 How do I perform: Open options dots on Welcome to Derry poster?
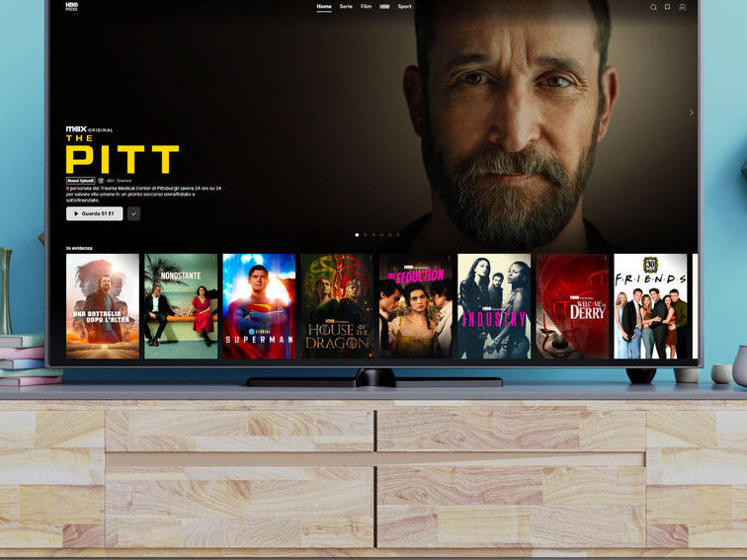606,258
